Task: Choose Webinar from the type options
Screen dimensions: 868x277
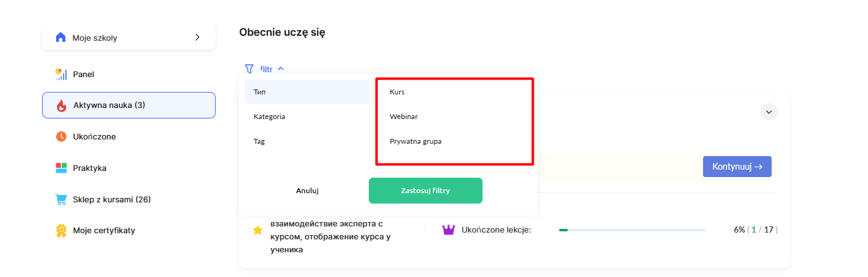Action: pos(404,117)
